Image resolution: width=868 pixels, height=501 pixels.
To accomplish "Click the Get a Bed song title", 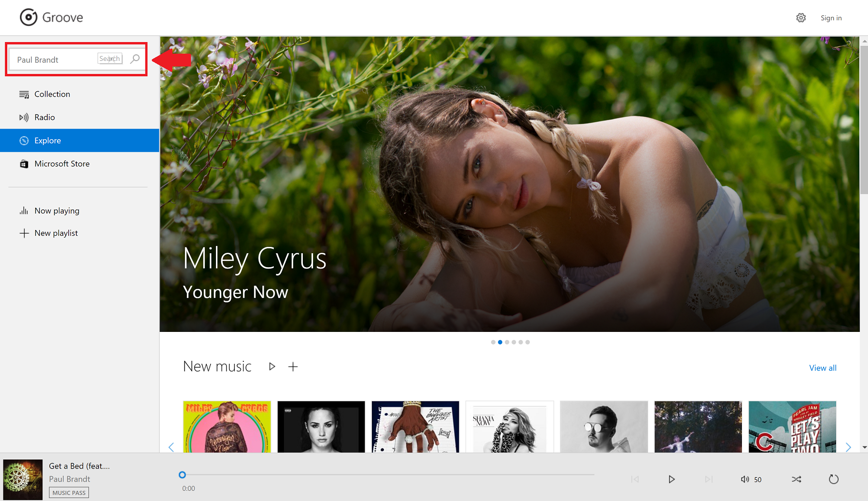I will tap(79, 466).
